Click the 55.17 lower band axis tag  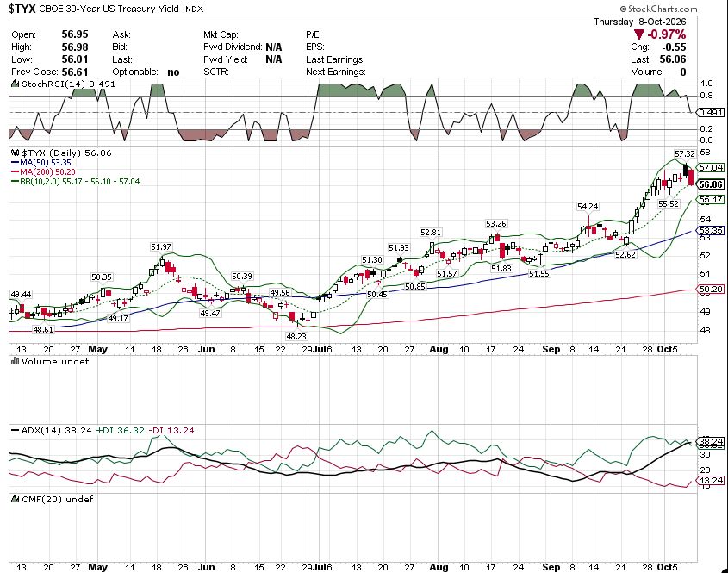711,200
